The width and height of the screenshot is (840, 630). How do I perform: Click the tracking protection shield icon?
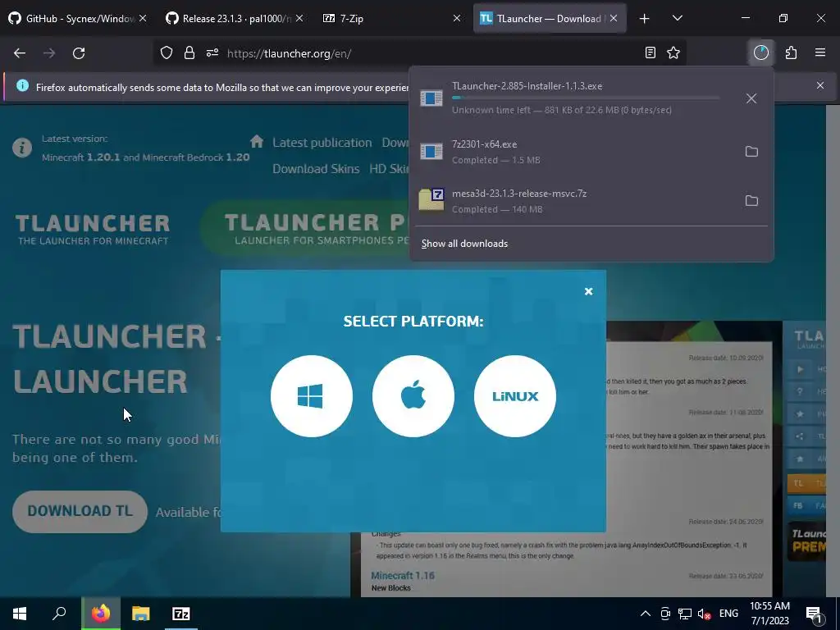pyautogui.click(x=167, y=53)
